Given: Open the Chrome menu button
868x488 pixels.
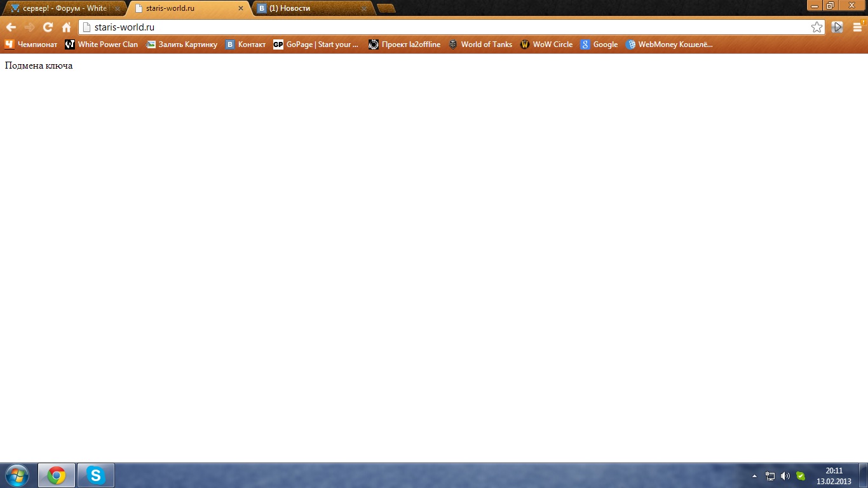Looking at the screenshot, I should pyautogui.click(x=857, y=27).
